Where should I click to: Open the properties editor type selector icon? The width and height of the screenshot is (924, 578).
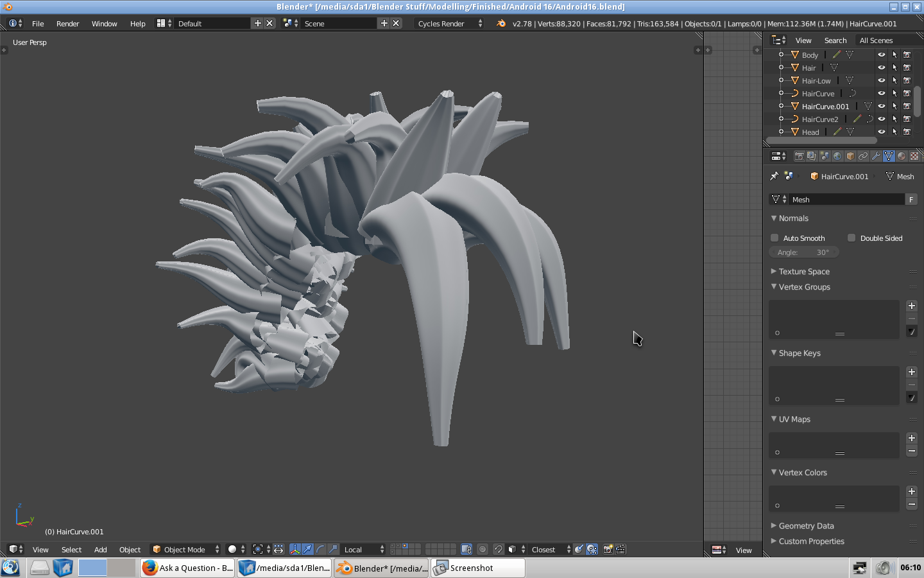(778, 156)
